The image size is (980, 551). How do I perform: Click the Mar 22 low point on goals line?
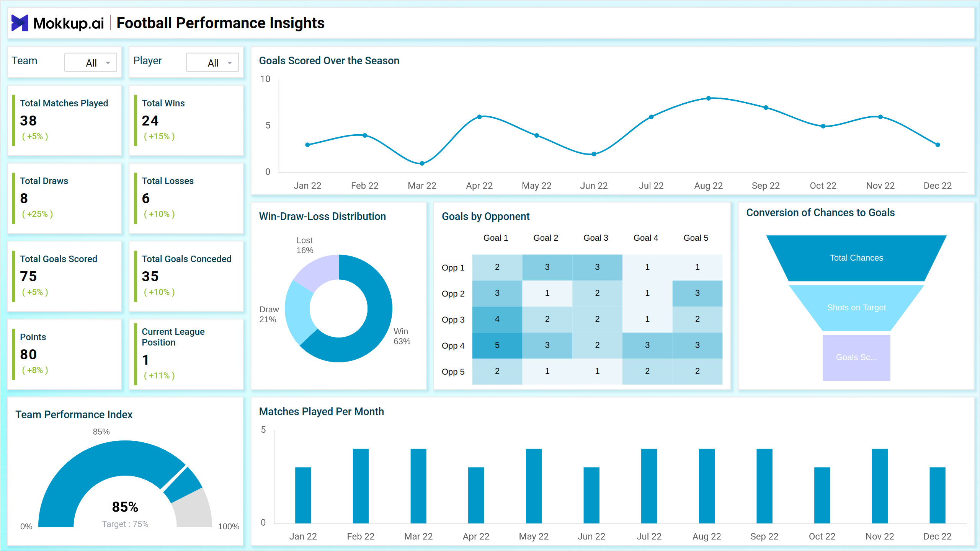point(422,163)
